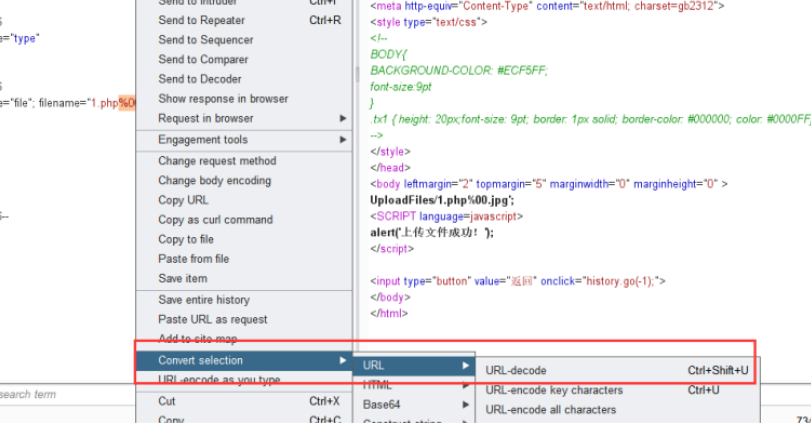811x425 pixels.
Task: Select URL-encode key characters
Action: tap(554, 390)
